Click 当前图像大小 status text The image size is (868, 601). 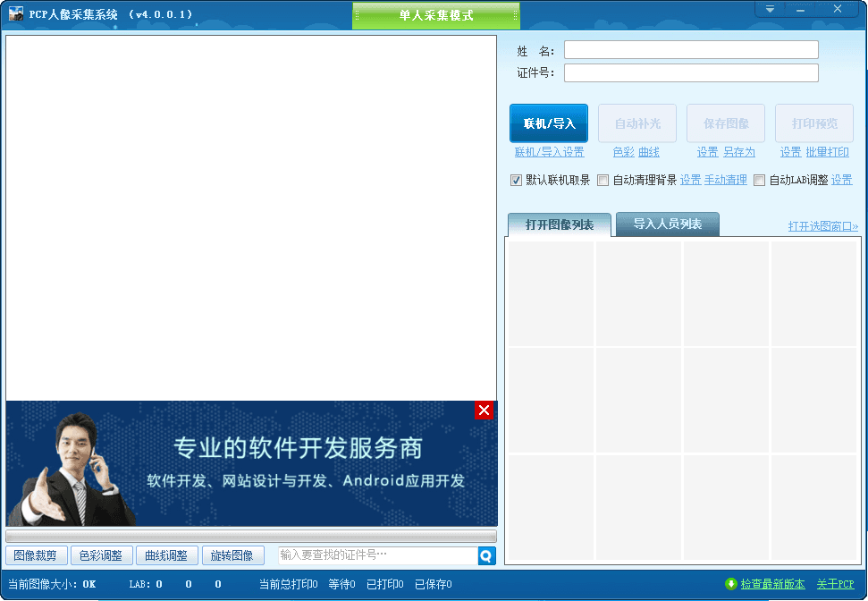pos(52,584)
